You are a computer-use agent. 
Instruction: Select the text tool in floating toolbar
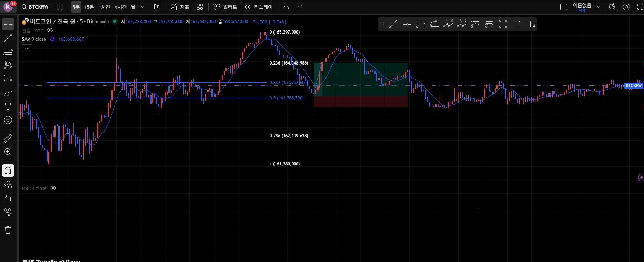tap(517, 24)
